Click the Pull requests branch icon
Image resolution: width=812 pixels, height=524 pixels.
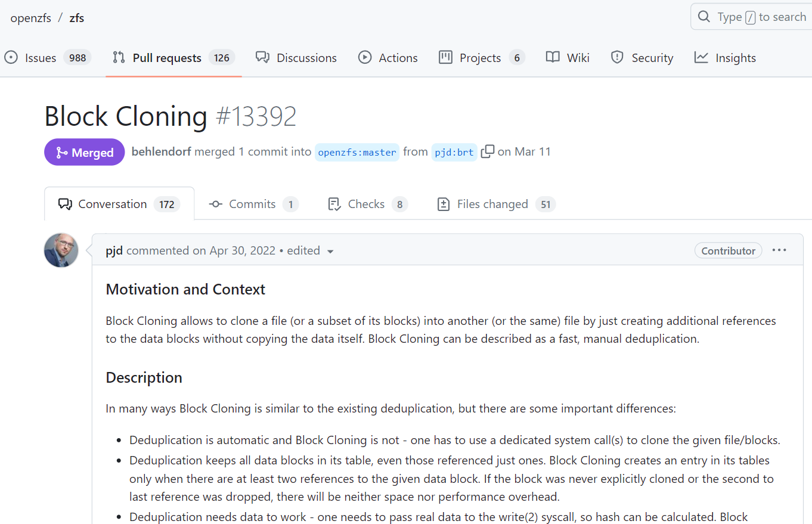click(119, 57)
